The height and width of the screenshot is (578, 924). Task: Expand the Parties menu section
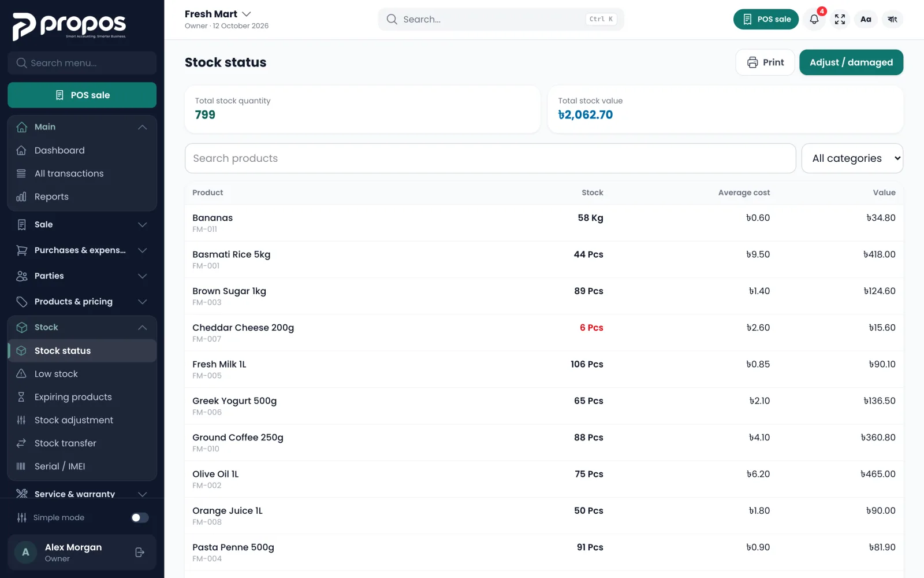point(82,276)
